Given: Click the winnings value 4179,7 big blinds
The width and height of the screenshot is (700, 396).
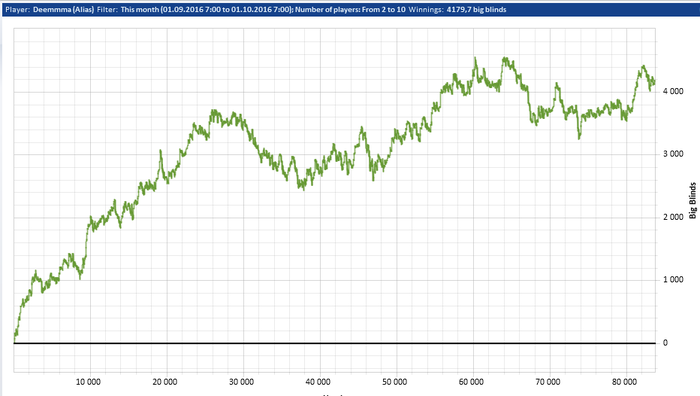Looking at the screenshot, I should point(476,9).
